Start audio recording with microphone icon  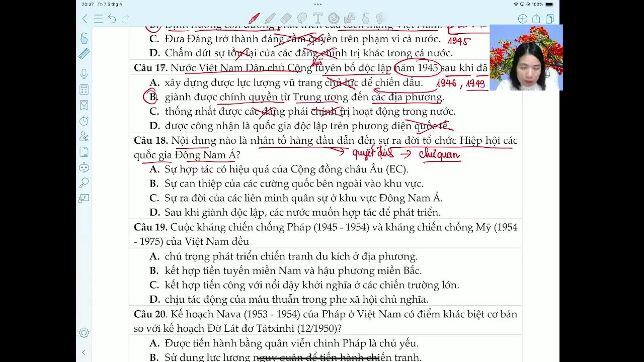point(84,74)
